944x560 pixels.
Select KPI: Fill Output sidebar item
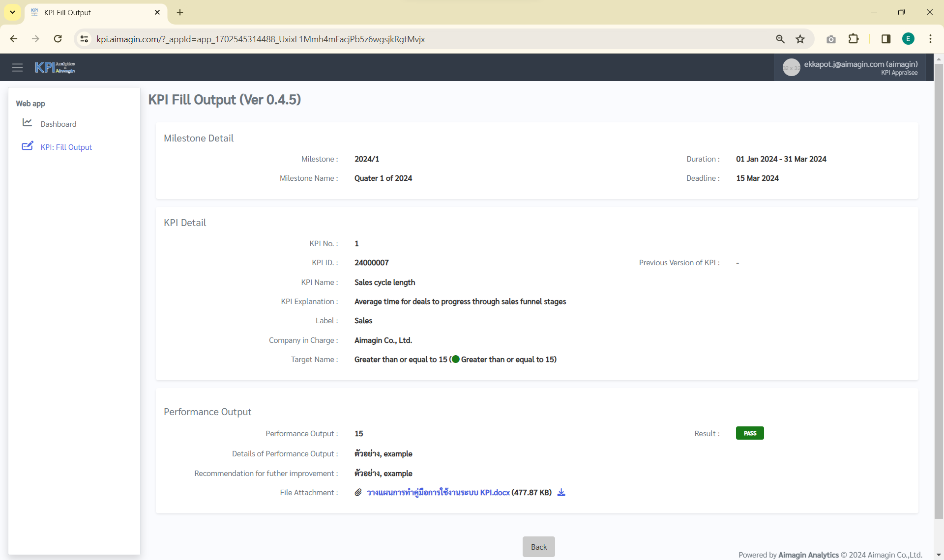click(66, 147)
